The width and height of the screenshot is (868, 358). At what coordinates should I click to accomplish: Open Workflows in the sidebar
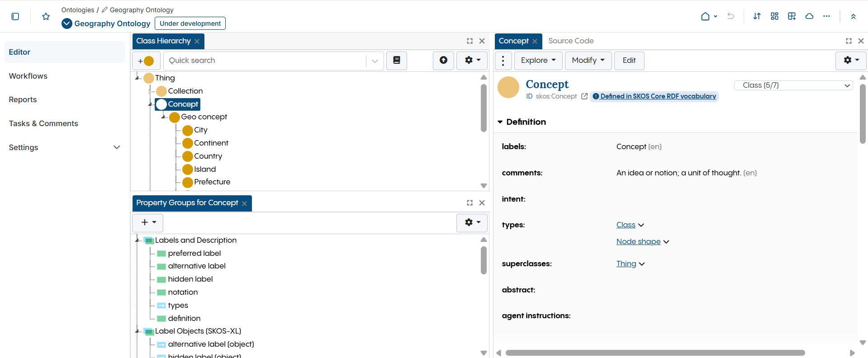pos(28,76)
